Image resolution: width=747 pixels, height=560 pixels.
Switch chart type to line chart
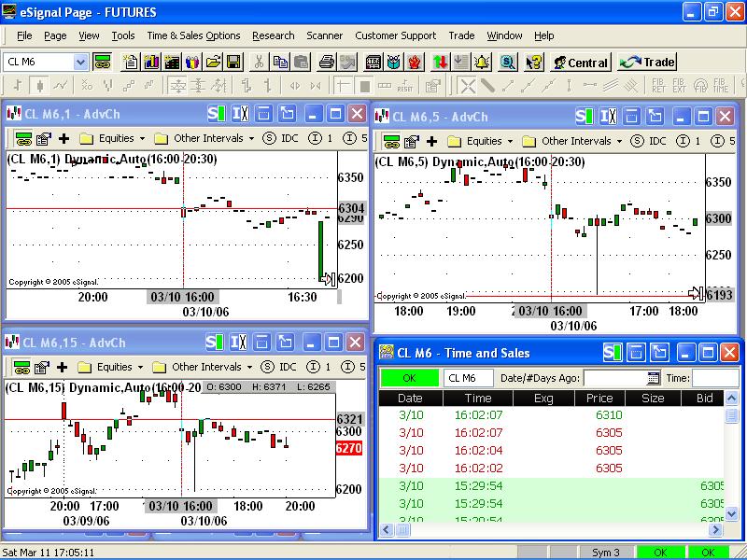(x=61, y=86)
